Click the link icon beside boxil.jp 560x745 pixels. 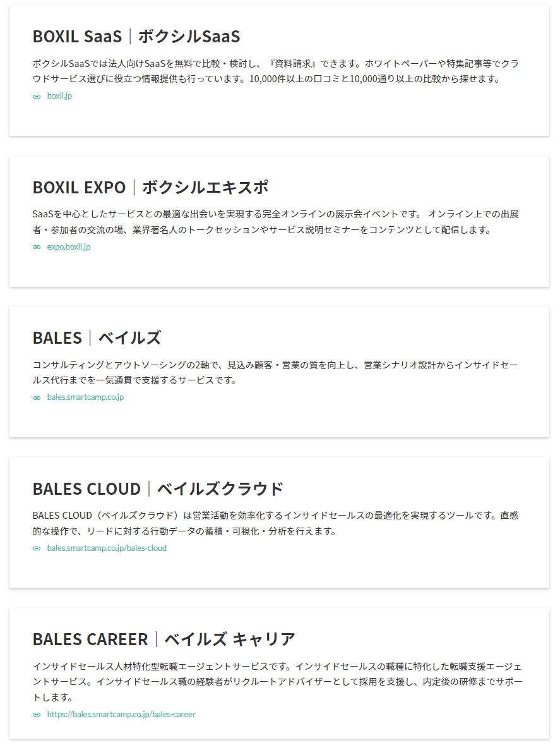click(x=37, y=97)
